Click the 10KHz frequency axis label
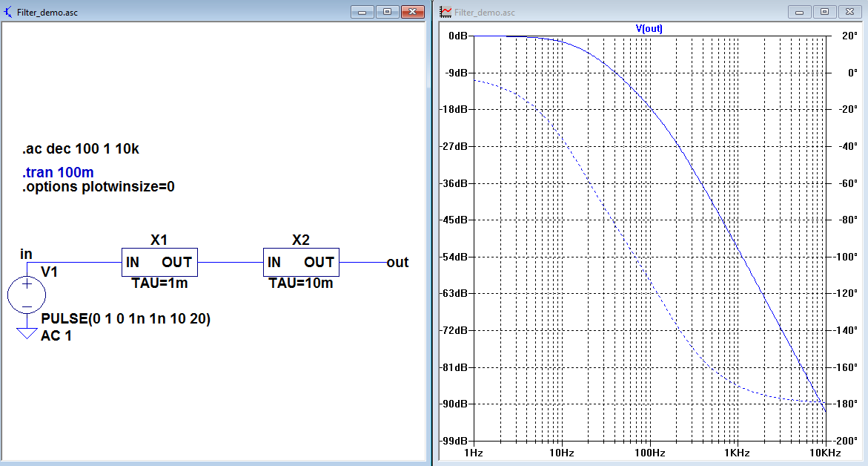 click(x=825, y=453)
